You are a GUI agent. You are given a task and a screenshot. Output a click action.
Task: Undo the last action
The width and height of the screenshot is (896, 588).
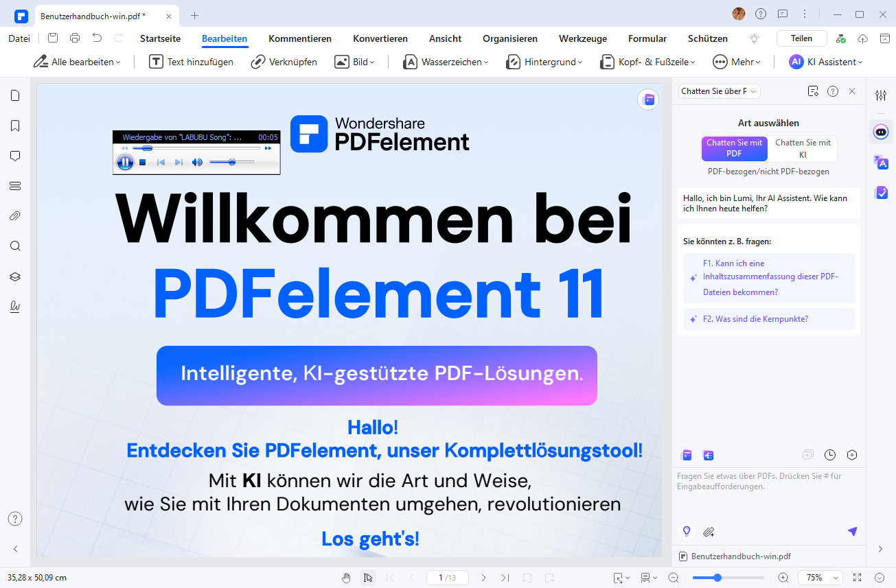coord(97,38)
